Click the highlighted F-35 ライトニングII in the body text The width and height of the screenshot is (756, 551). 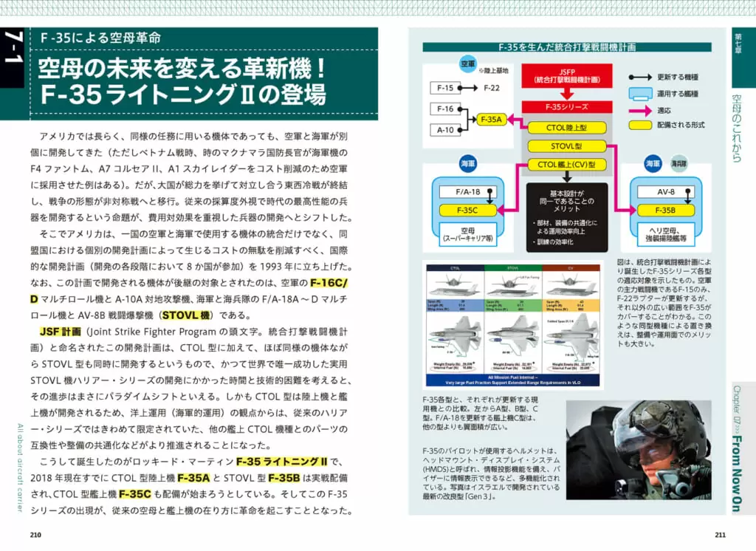282,461
